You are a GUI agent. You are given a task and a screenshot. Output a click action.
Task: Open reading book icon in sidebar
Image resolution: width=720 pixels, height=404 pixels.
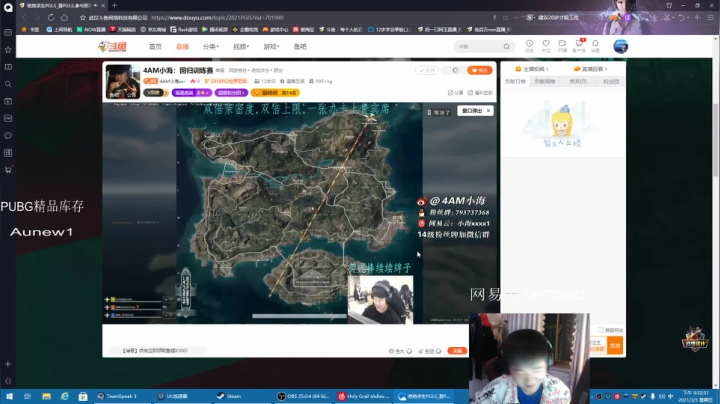tap(8, 67)
